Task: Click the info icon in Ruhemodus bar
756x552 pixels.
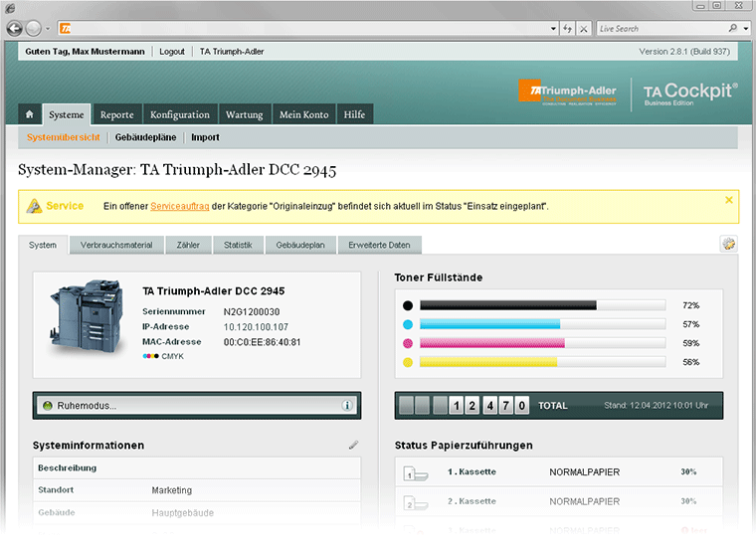Action: tap(346, 406)
